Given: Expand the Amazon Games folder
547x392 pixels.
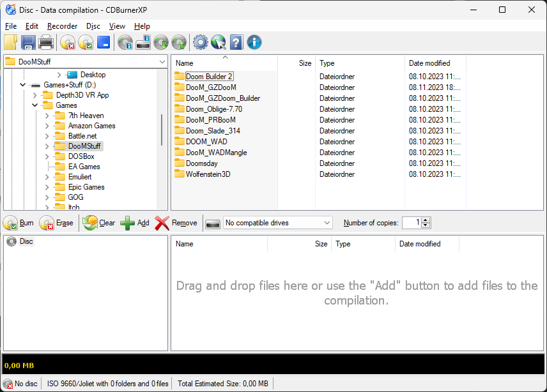Looking at the screenshot, I should click(47, 126).
